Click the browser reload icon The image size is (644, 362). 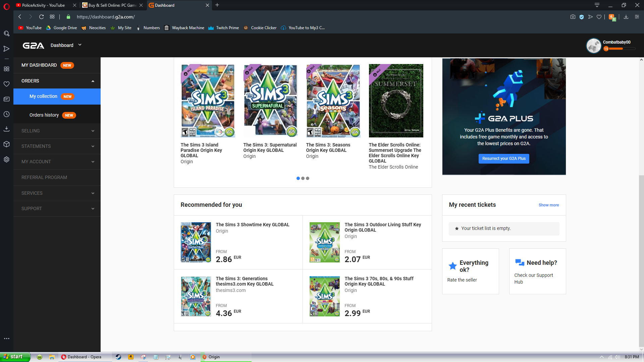41,17
